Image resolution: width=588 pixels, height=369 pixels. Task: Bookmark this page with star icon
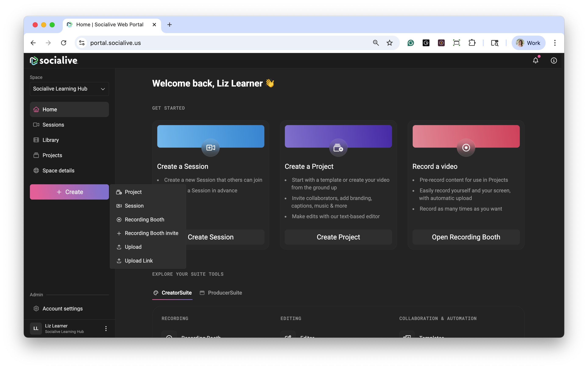(389, 43)
